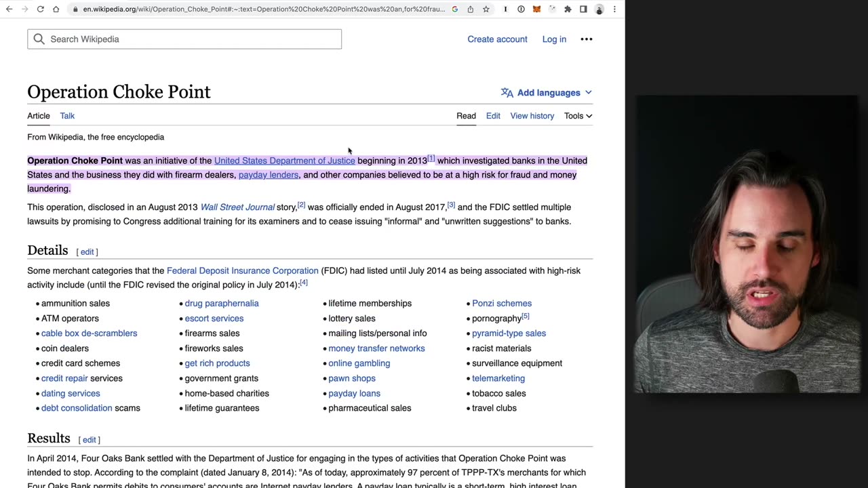
Task: Click the "Operation Choke Point" page heading
Action: [x=119, y=91]
